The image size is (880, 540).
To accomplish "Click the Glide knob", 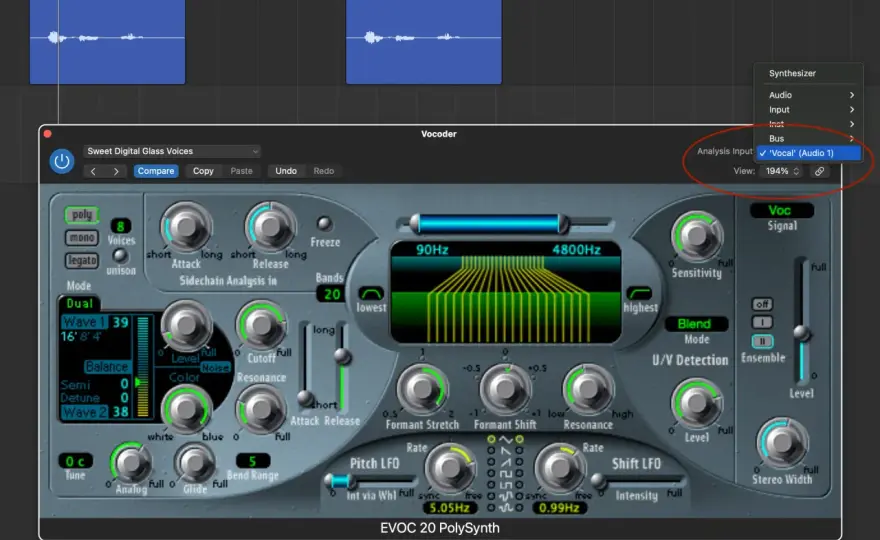I will tap(195, 463).
